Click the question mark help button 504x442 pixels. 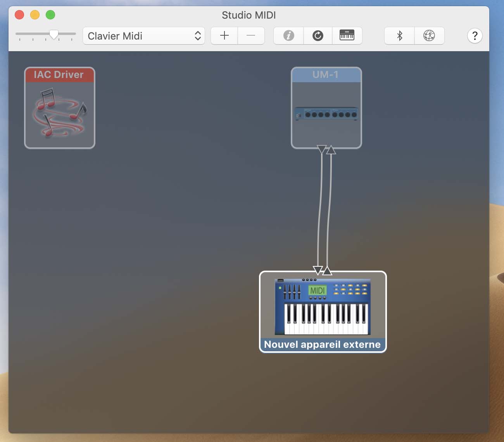point(475,36)
